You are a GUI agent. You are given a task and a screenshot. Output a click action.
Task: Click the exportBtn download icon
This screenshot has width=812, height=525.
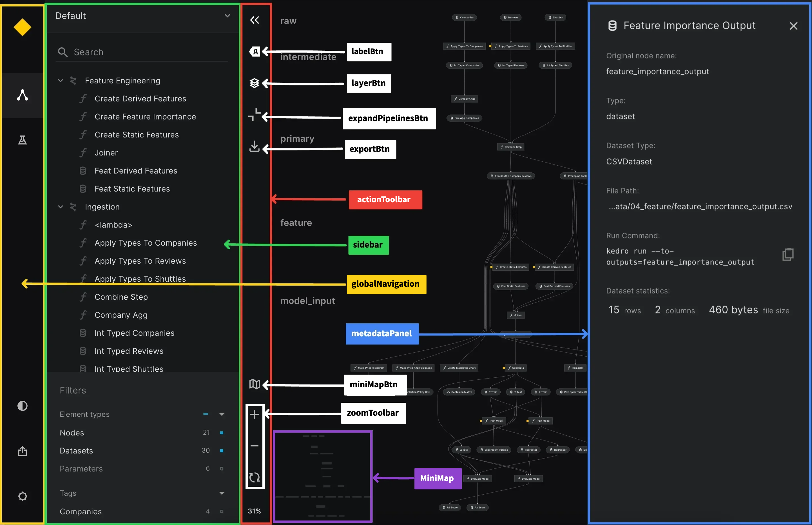click(x=255, y=148)
